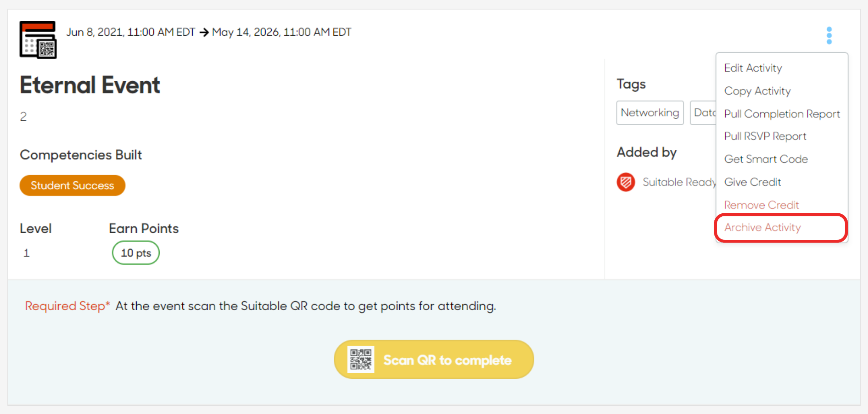This screenshot has width=868, height=414.
Task: Click the event calendar QR icon
Action: pyautogui.click(x=38, y=40)
